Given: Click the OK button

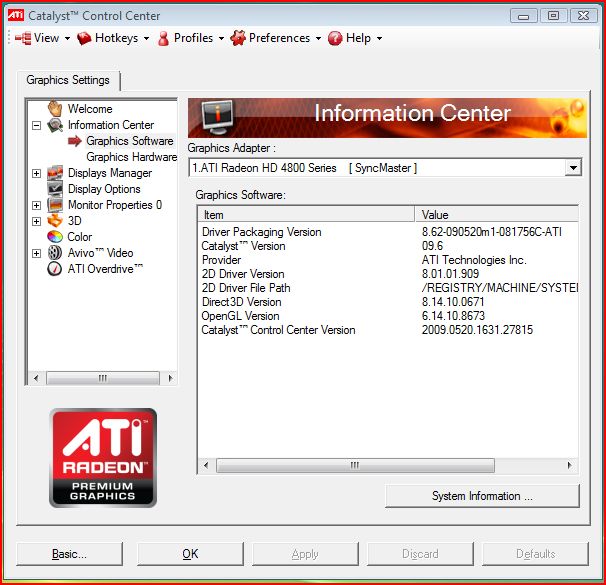Looking at the screenshot, I should (190, 554).
